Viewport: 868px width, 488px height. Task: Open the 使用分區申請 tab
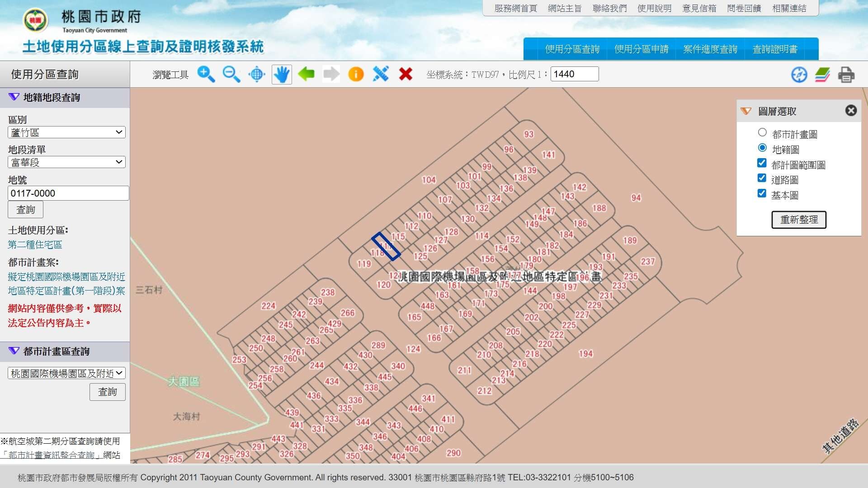pos(641,49)
